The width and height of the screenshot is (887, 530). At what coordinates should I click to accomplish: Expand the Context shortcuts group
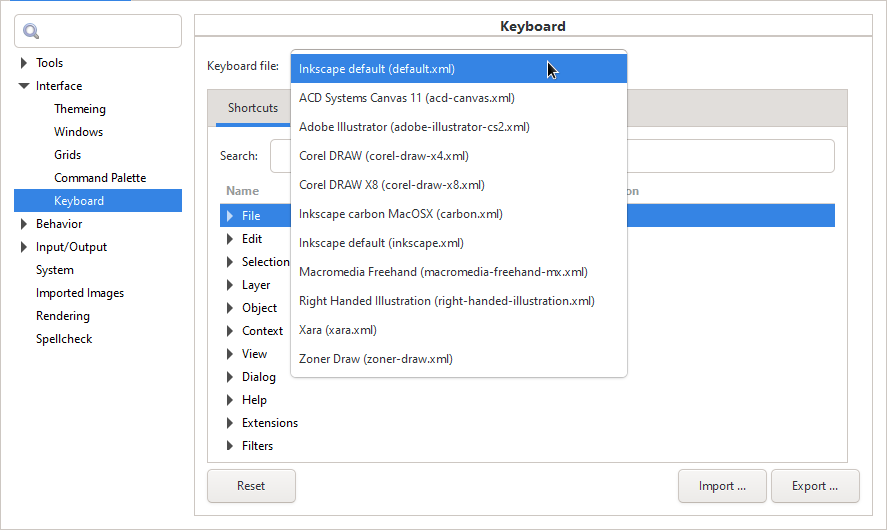click(x=230, y=331)
